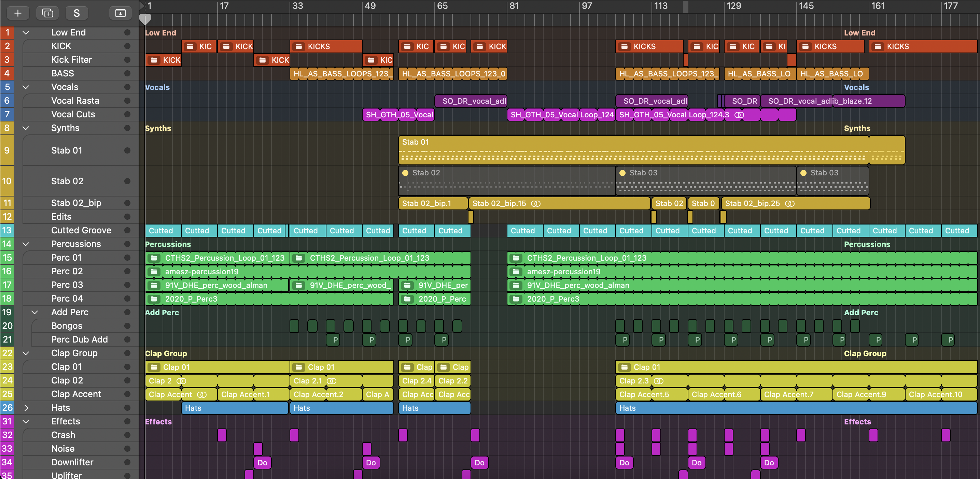Toggle the Bongos track on/off dot
Image resolution: width=980 pixels, height=479 pixels.
[x=127, y=326]
